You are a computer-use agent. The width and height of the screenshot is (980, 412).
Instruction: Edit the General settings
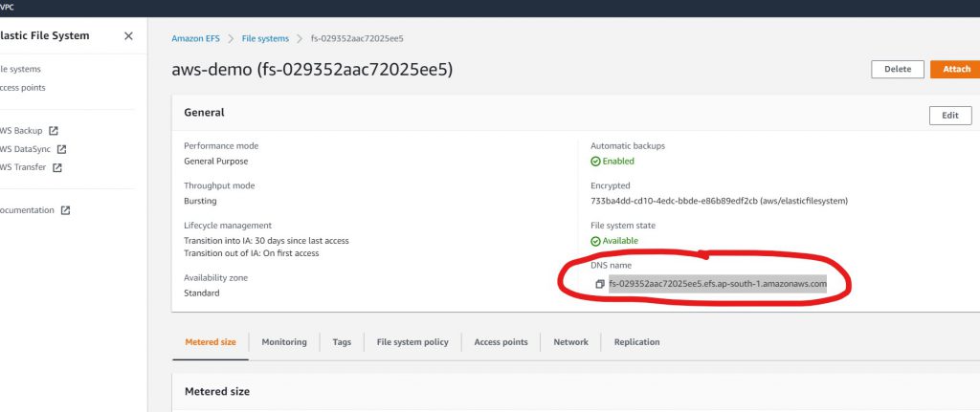coord(949,115)
